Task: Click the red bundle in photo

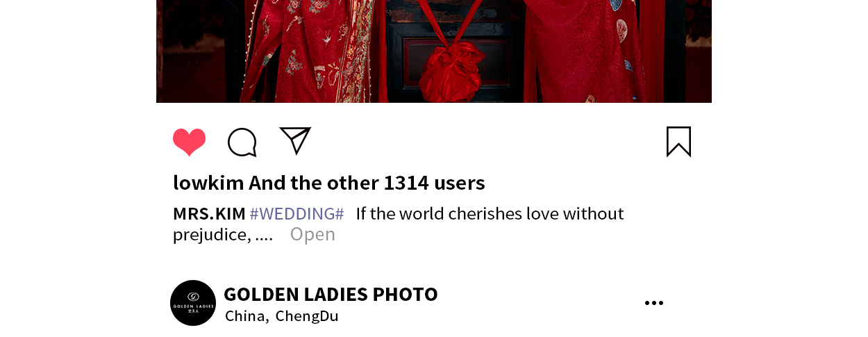Action: tap(452, 72)
